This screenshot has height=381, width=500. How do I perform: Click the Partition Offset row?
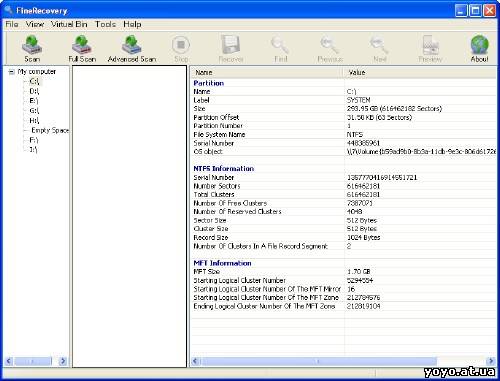tap(343, 117)
